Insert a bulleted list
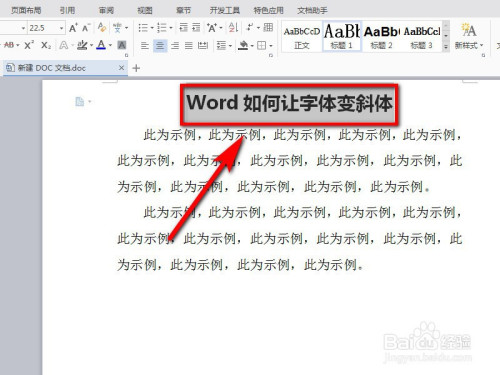The width and height of the screenshot is (500, 375). tap(143, 28)
